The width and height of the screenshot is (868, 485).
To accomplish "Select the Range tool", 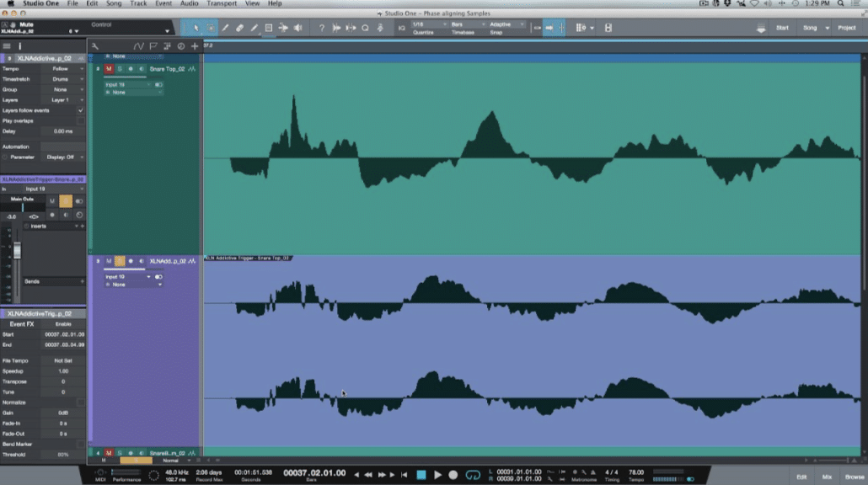I will (211, 28).
